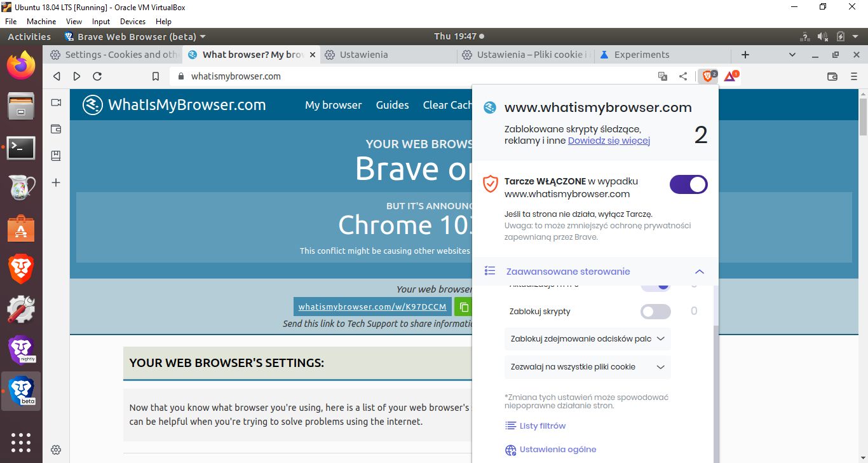Copy the whatismybrowser link via green icon
868x463 pixels.
pyautogui.click(x=463, y=307)
